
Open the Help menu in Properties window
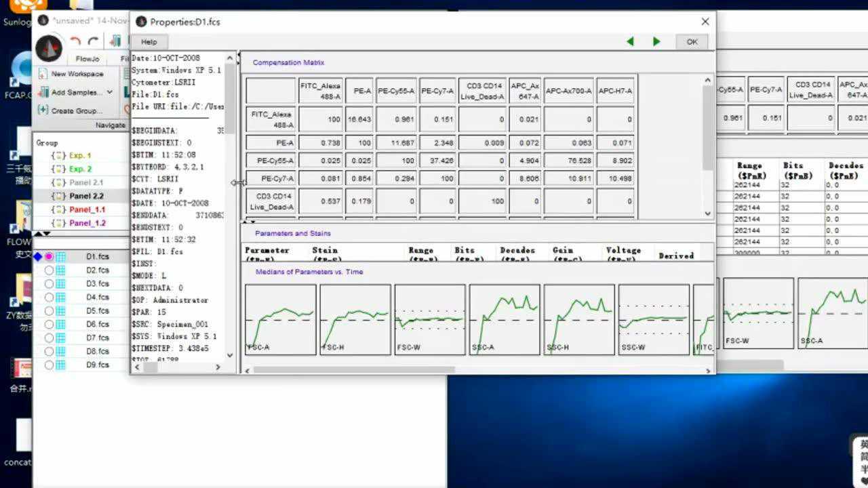pos(149,42)
